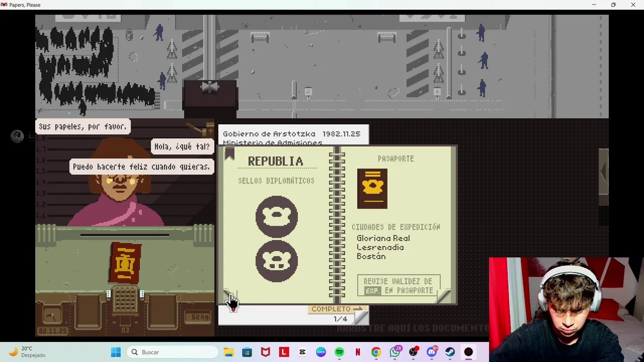Open Spotify from the taskbar
This screenshot has height=362, width=644.
click(x=339, y=352)
